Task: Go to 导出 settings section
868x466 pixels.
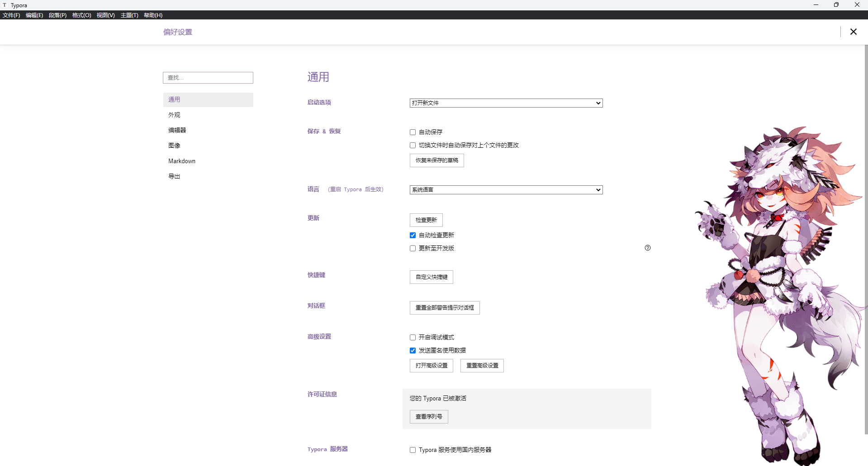Action: point(174,177)
